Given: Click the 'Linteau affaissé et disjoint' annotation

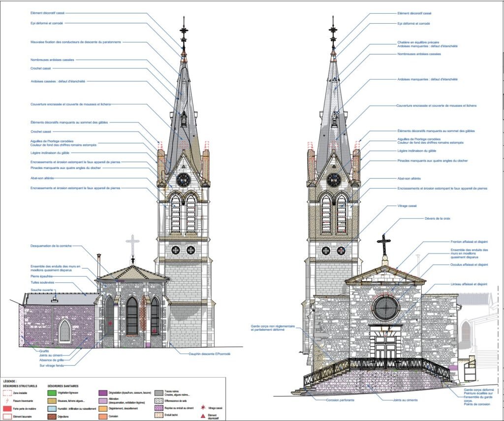Looking at the screenshot, I should 469,284.
